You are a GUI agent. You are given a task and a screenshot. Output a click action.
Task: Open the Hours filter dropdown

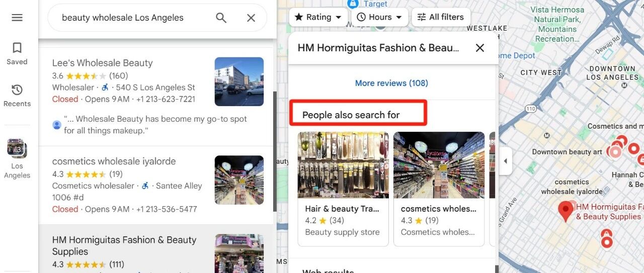tap(380, 17)
